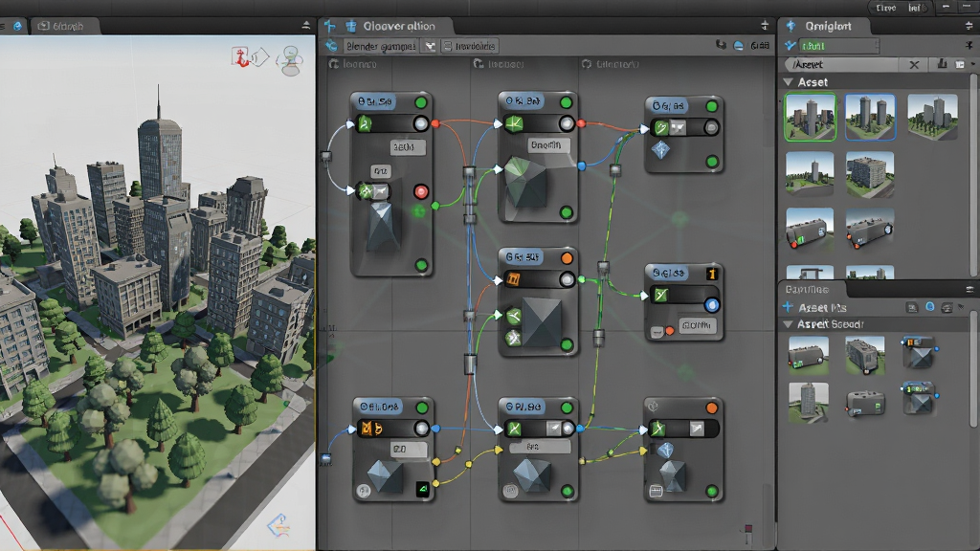Click the pin icon beside the green text field
This screenshot has width=980, height=551.
(x=969, y=45)
